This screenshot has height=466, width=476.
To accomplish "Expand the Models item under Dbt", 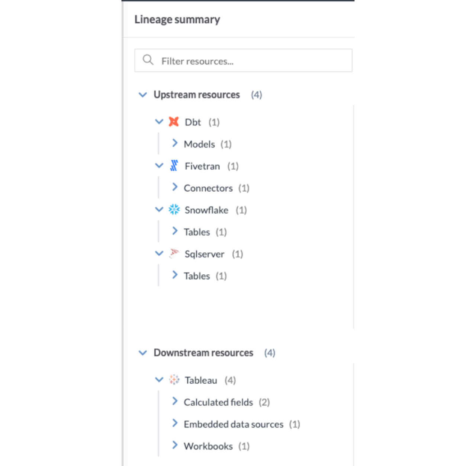I will tap(175, 143).
